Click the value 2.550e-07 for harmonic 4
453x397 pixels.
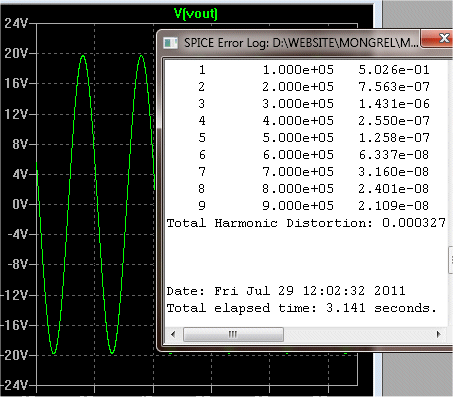click(x=394, y=121)
